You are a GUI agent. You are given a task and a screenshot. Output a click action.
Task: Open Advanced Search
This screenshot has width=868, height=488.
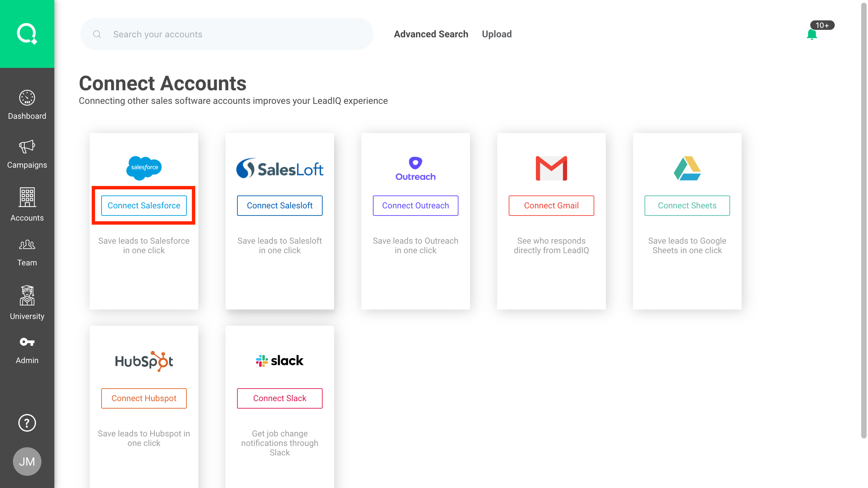pos(431,34)
